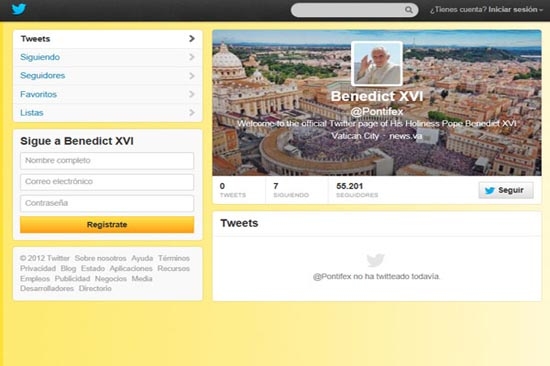Open the Negocios footer link
The image size is (550, 366).
(110, 279)
